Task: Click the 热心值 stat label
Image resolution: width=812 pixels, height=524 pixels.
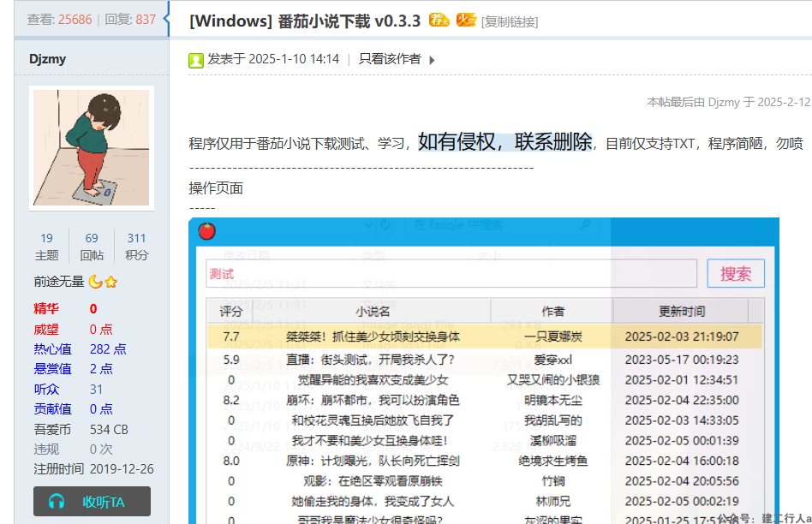Action: 52,349
